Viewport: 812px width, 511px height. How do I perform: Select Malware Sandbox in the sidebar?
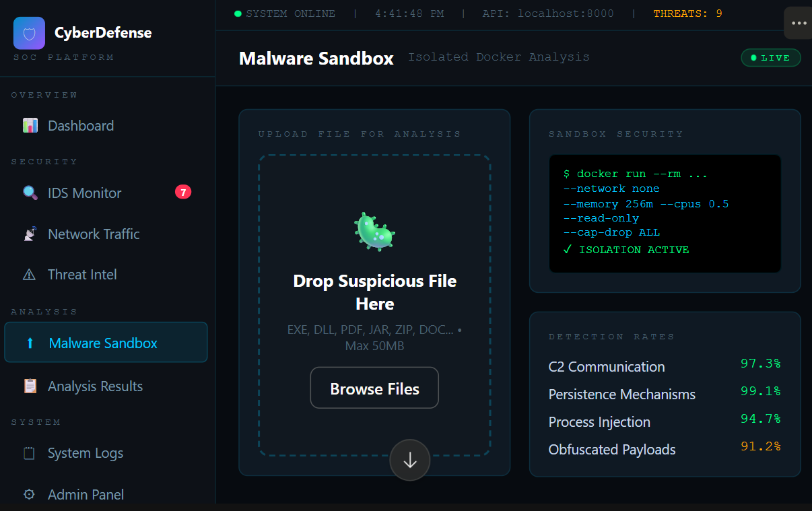[106, 343]
